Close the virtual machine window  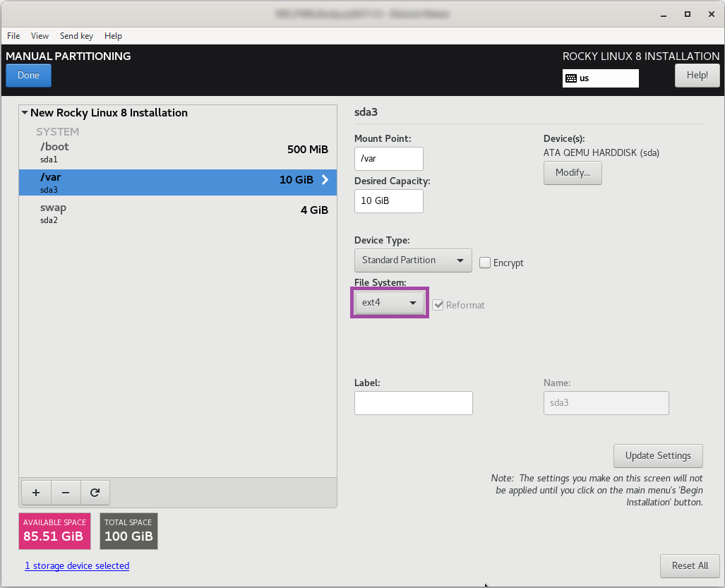tap(712, 14)
